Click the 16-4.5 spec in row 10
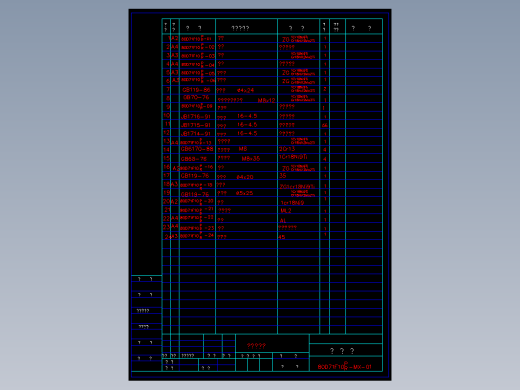Screen dimensions: 520x390 click(x=247, y=116)
